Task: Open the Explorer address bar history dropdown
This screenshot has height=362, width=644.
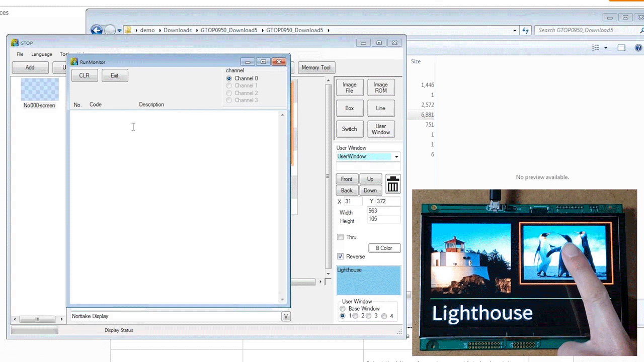Action: pos(515,30)
